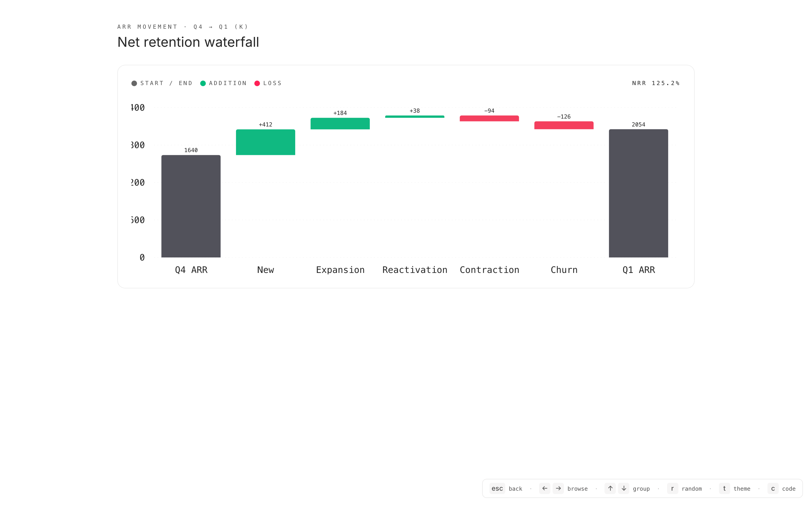The image size is (812, 507).
Task: Select the Q4 ARR bar
Action: (x=191, y=206)
